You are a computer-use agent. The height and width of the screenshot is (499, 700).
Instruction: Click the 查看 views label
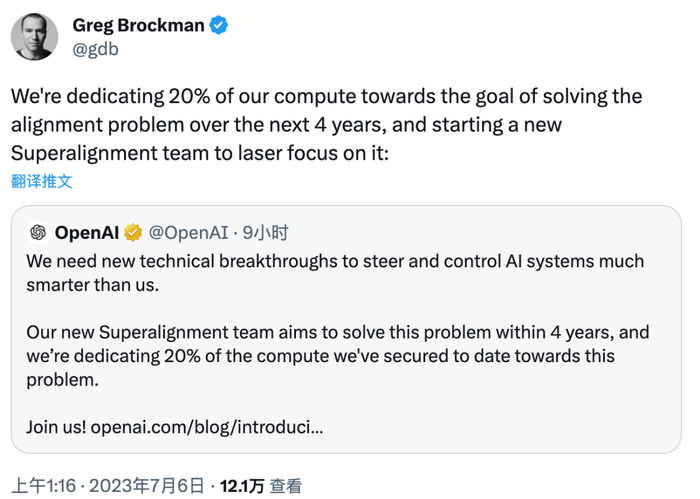[286, 486]
